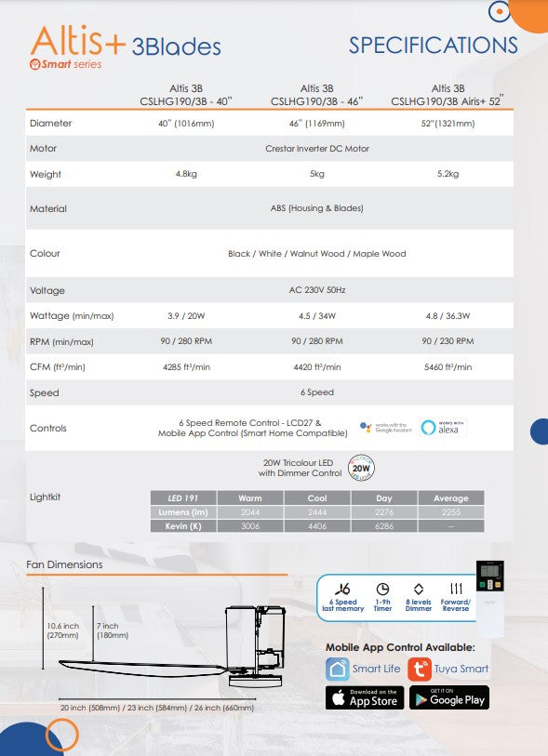
Task: Open the Tuya Smart app icon
Action: (x=420, y=670)
